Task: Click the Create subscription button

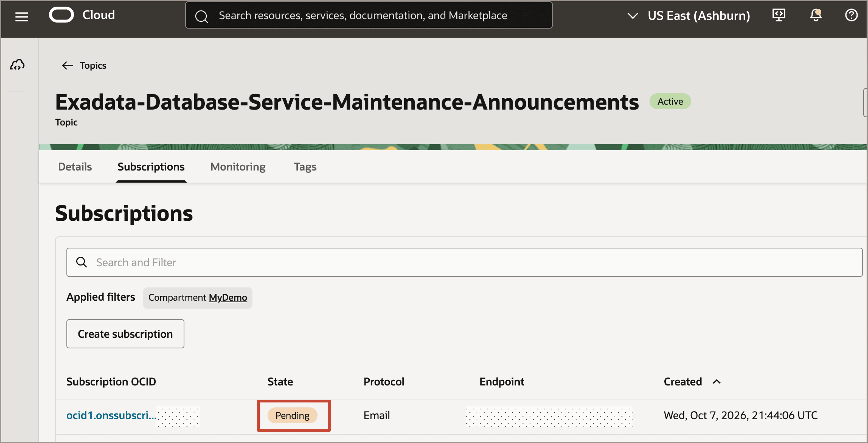Action: point(125,334)
